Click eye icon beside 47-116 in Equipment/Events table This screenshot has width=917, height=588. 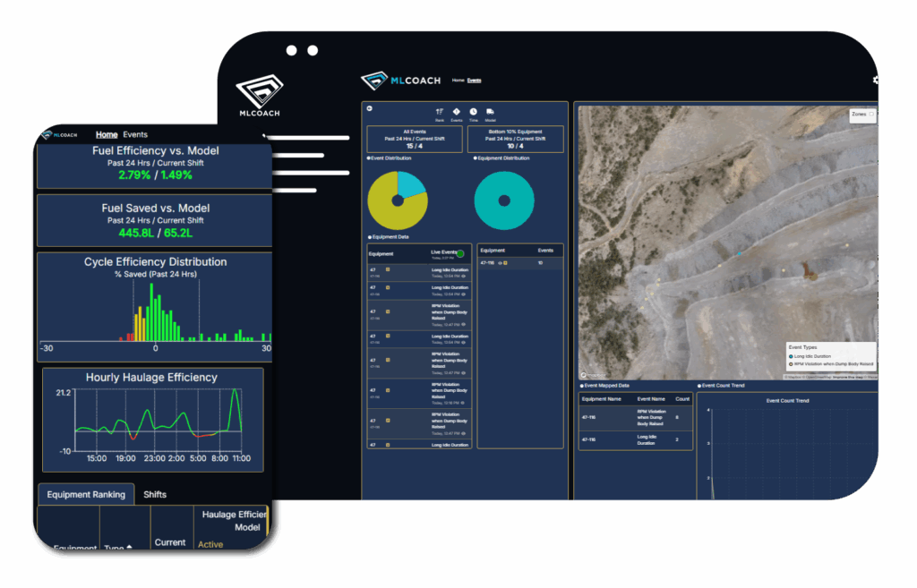coord(500,264)
